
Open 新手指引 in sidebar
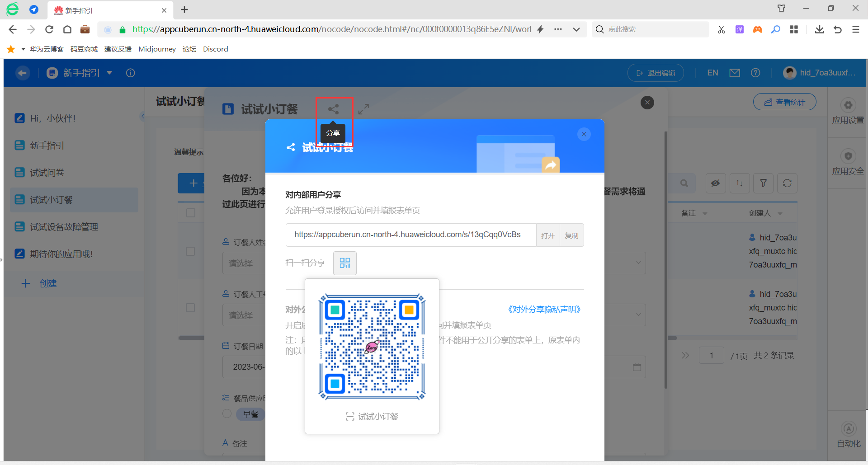point(74,146)
